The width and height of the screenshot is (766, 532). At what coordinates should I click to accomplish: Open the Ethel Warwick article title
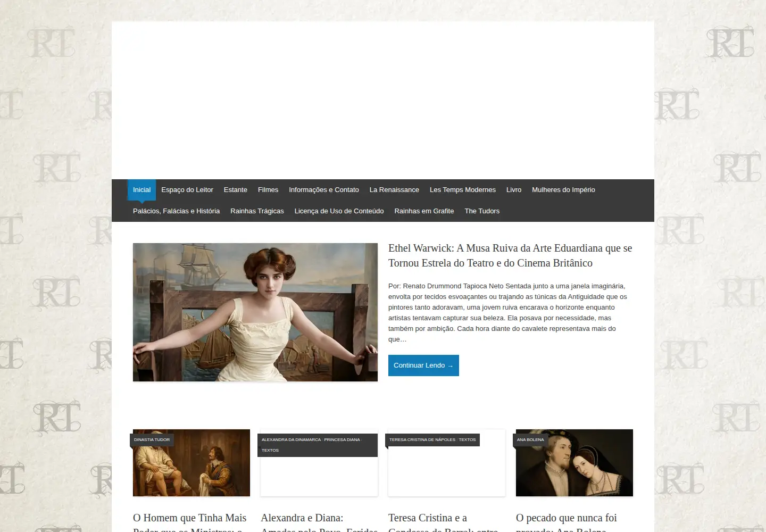point(510,255)
